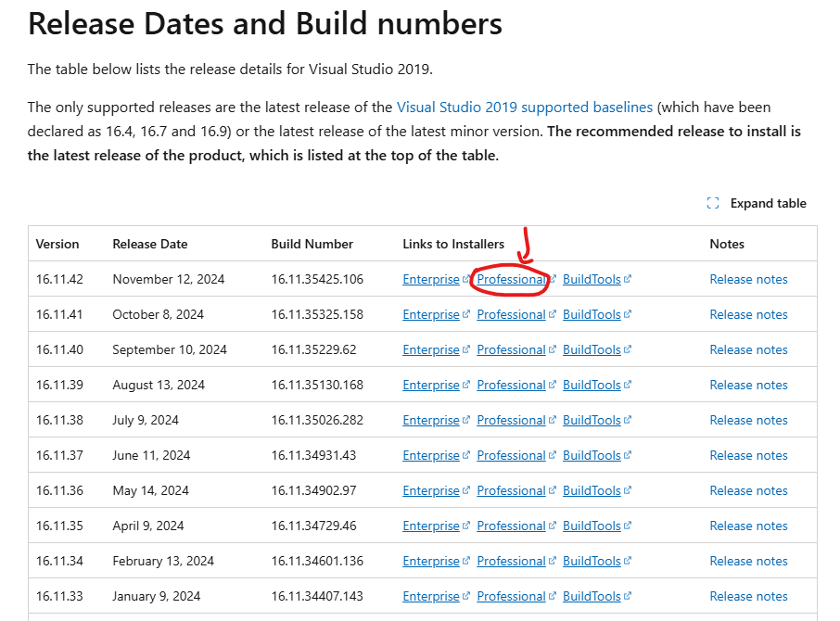Download Enterprise installer for 16.11.36
This screenshot has width=840, height=621.
pyautogui.click(x=431, y=491)
